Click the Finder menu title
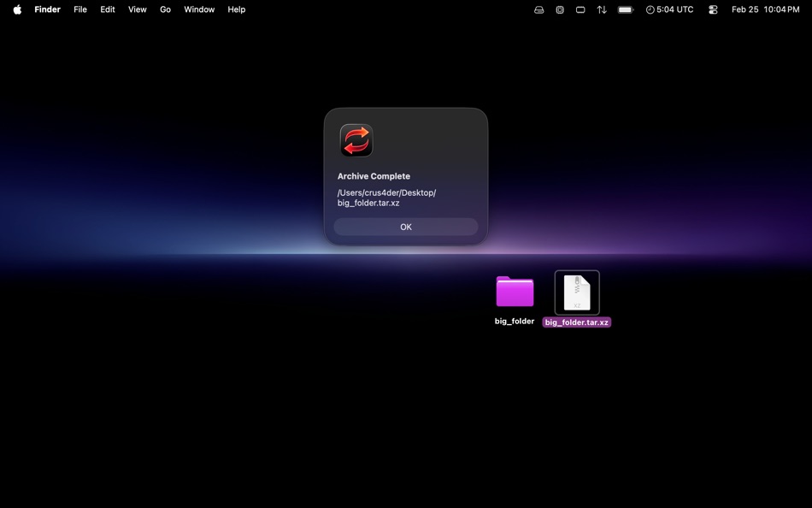Image resolution: width=812 pixels, height=508 pixels. click(x=47, y=9)
